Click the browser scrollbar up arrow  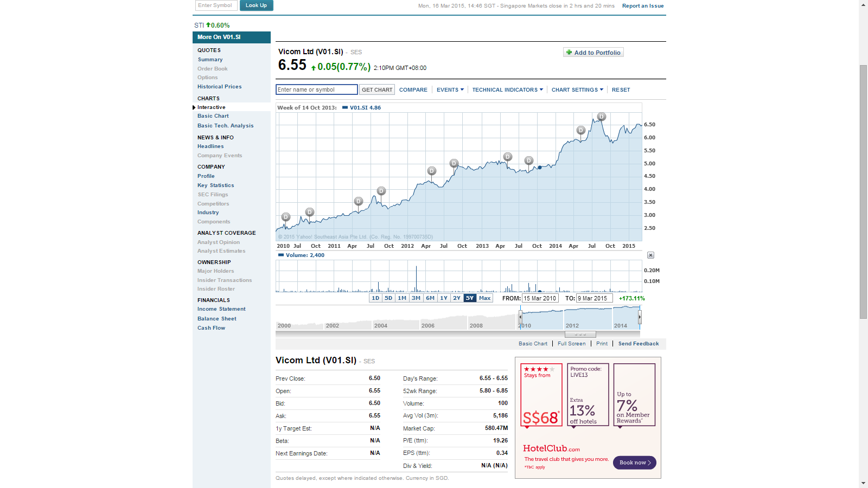coord(863,4)
